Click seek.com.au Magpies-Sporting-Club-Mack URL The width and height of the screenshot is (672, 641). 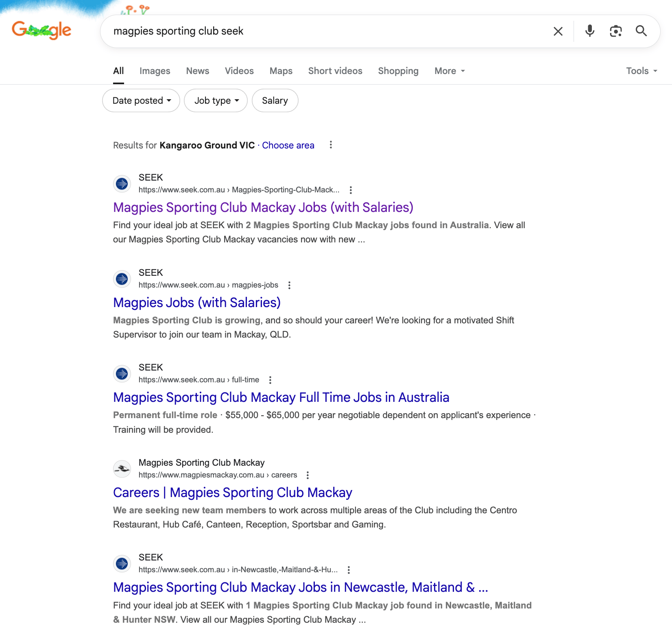(x=239, y=190)
